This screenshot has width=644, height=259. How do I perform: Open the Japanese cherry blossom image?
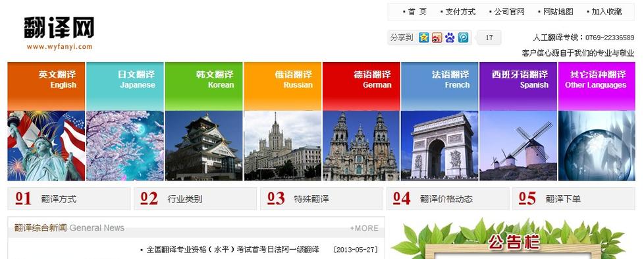tap(125, 146)
